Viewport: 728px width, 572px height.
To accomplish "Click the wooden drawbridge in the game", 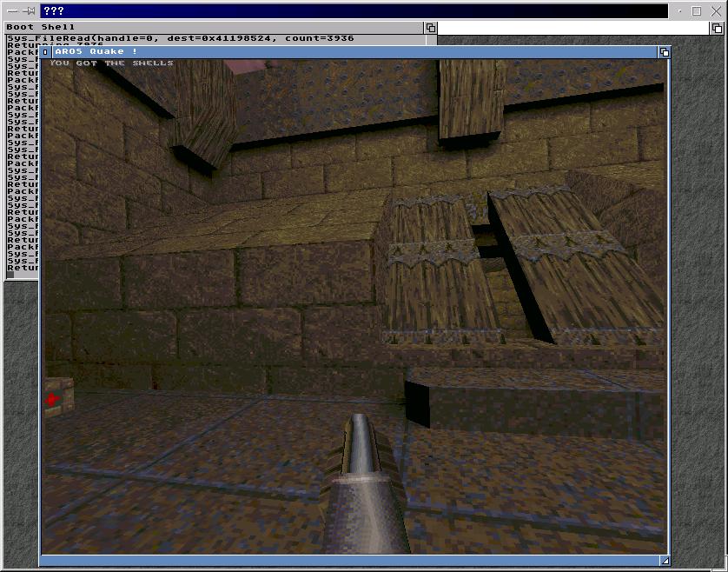I will [513, 261].
